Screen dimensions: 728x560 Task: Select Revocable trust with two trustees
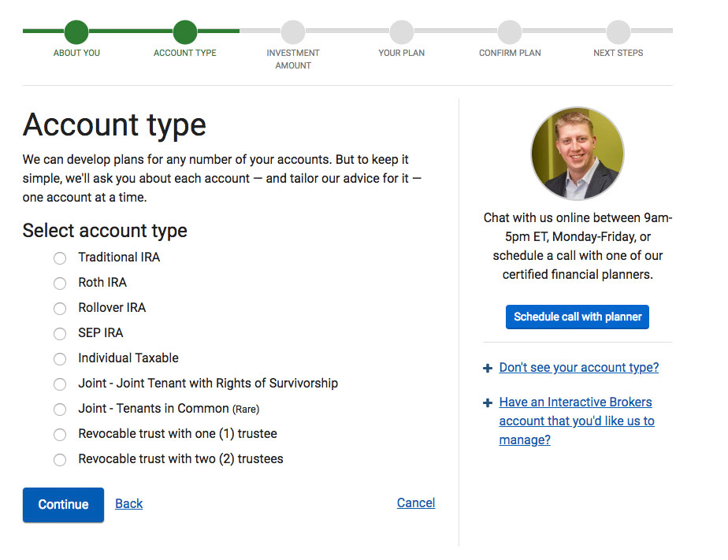[60, 460]
